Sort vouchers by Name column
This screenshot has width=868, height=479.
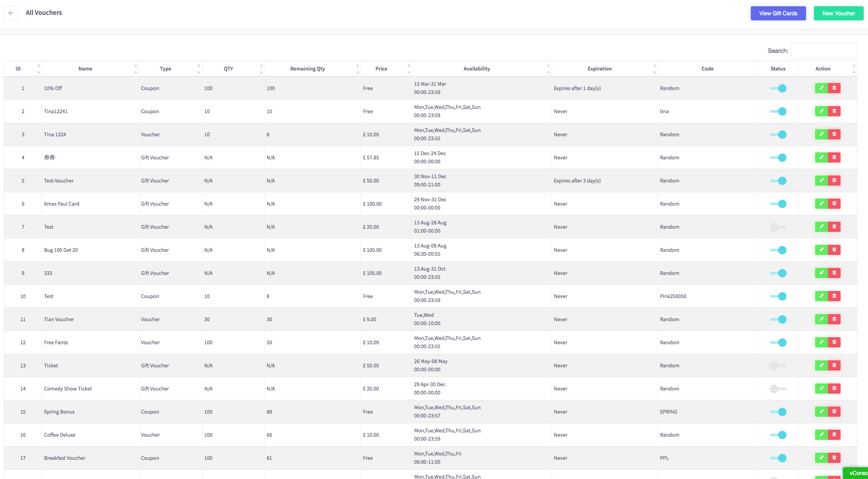coord(90,69)
